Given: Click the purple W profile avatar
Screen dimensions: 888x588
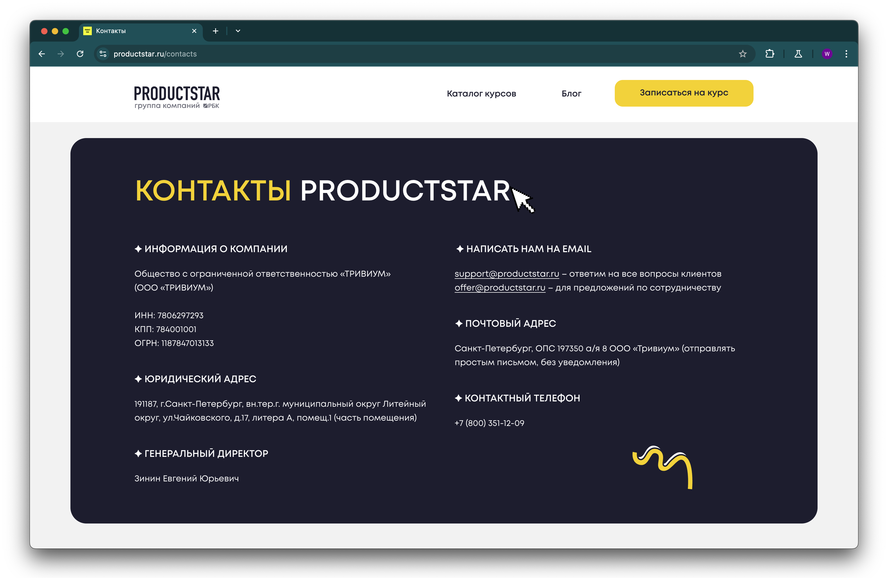Looking at the screenshot, I should pyautogui.click(x=827, y=54).
